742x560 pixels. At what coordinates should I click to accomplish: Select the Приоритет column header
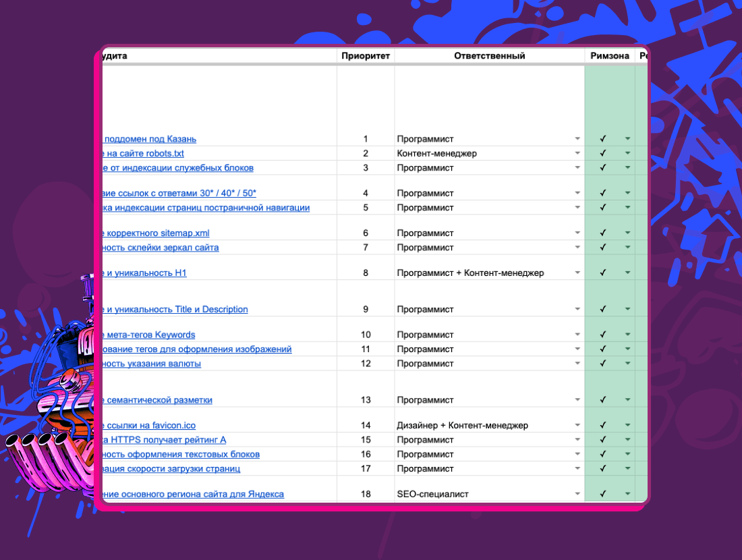366,56
